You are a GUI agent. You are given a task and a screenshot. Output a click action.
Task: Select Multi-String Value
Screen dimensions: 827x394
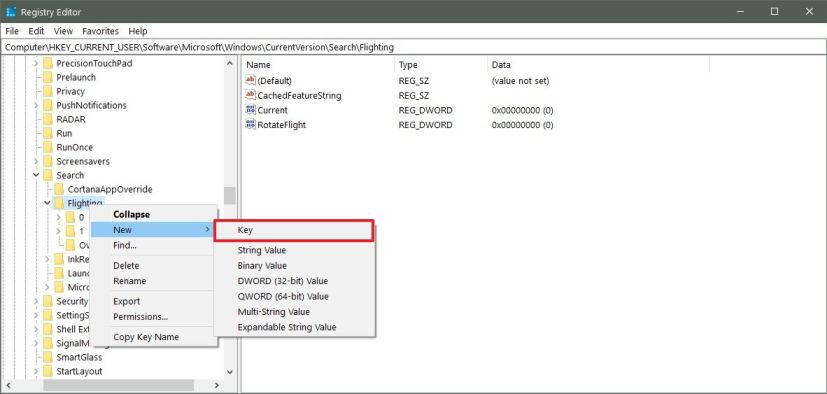(294, 312)
